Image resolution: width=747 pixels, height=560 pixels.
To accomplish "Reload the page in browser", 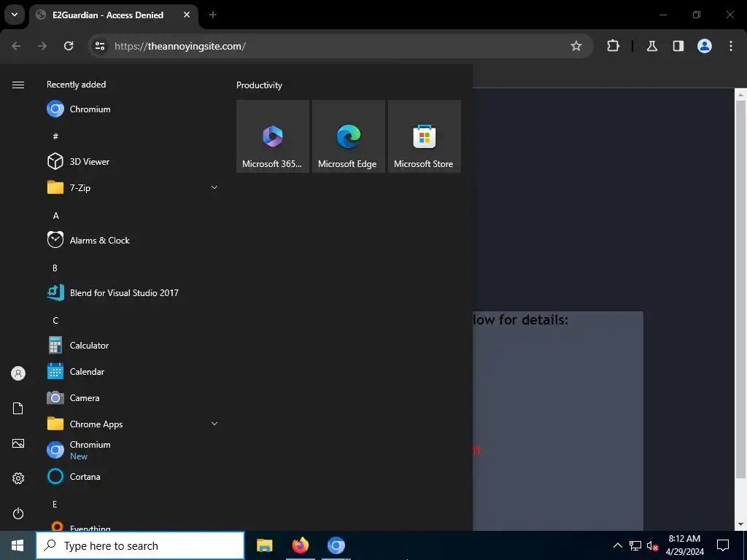I will tap(69, 46).
